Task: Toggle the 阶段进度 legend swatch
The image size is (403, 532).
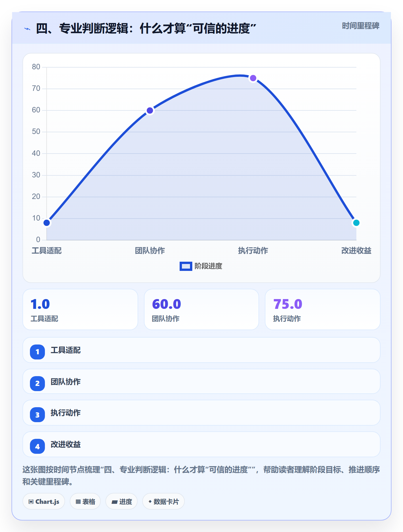Action: pyautogui.click(x=186, y=266)
